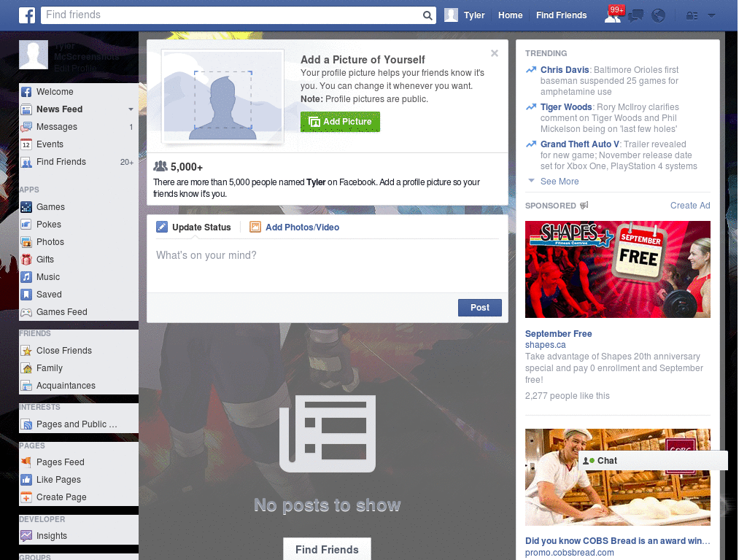
Task: Open the Home menu item
Action: coord(510,15)
